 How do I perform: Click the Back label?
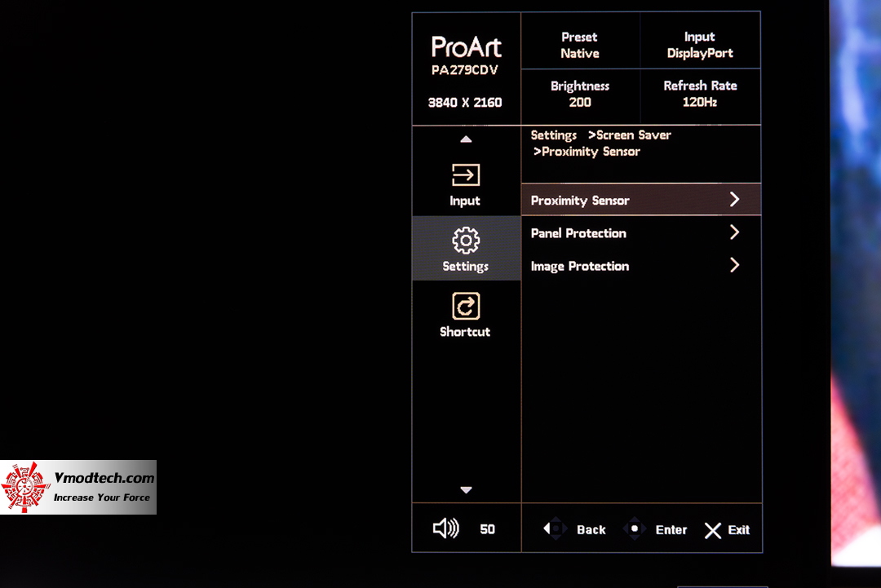pos(591,529)
